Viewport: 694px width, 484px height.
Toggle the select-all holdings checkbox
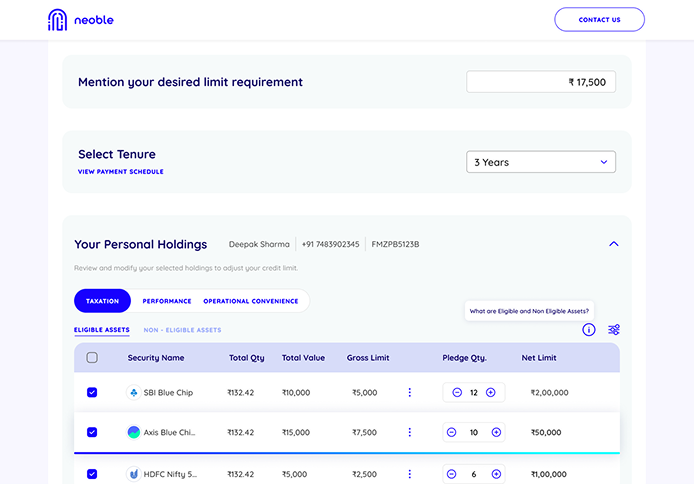click(92, 357)
